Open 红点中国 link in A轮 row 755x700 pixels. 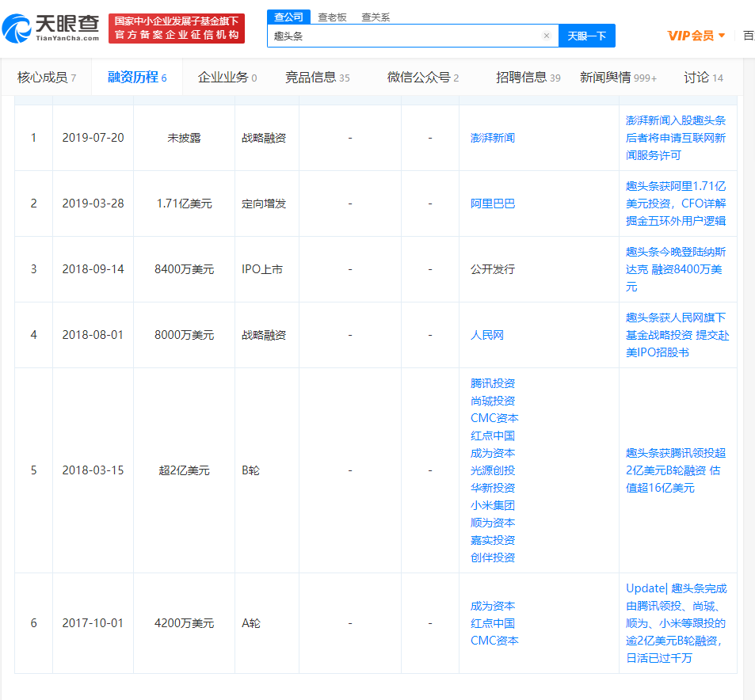[x=493, y=623]
